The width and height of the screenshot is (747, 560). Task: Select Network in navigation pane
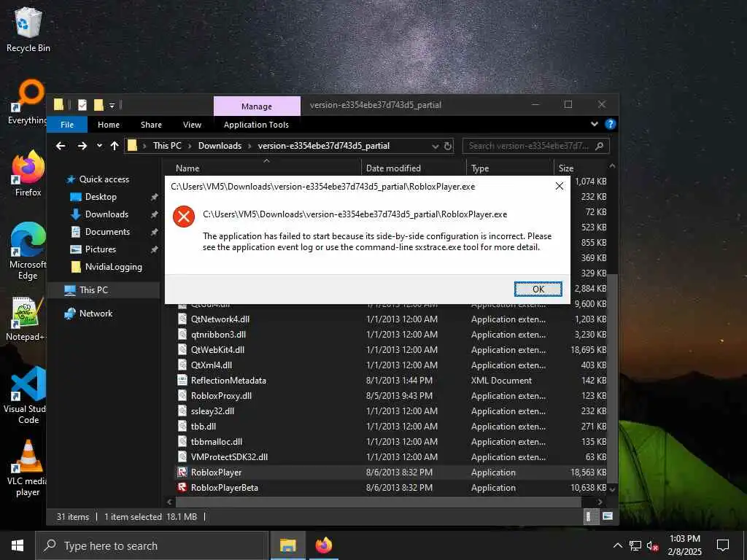tap(96, 314)
